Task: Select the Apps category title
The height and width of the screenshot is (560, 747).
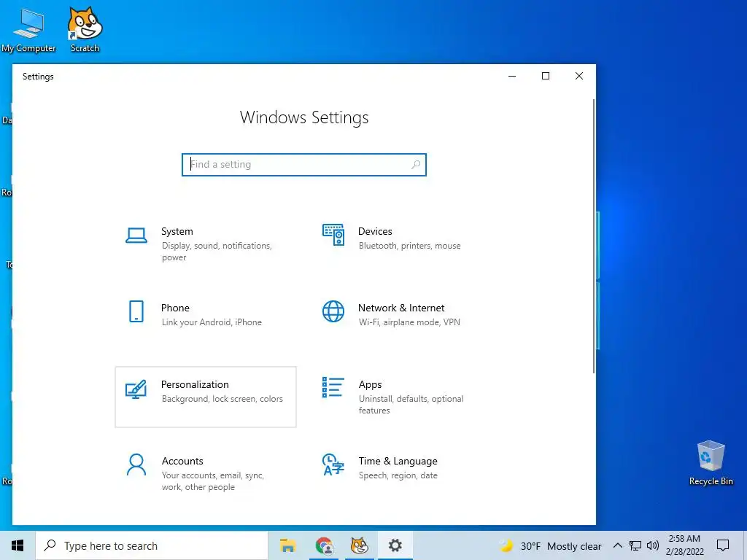Action: click(370, 385)
